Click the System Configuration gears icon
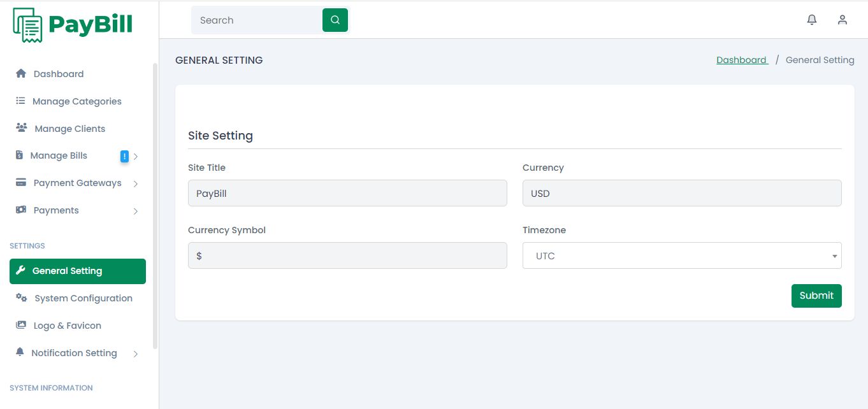 point(22,298)
